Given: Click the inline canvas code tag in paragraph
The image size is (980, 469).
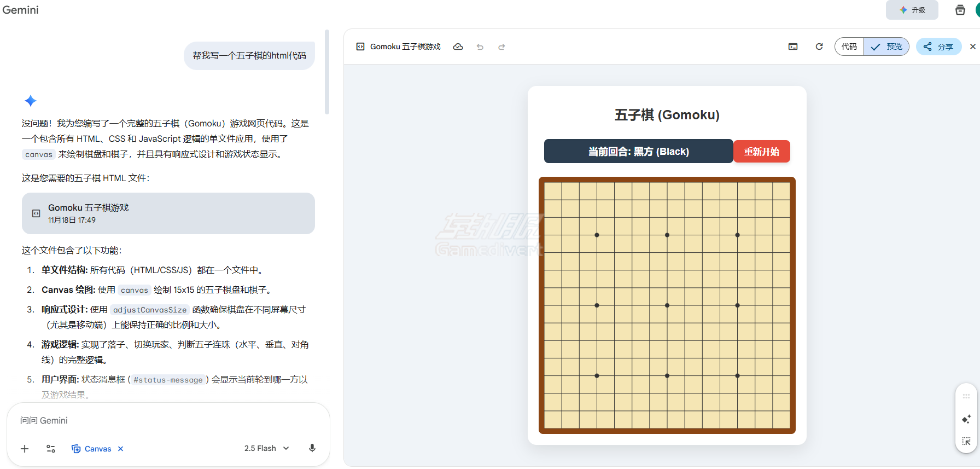Looking at the screenshot, I should pos(39,154).
